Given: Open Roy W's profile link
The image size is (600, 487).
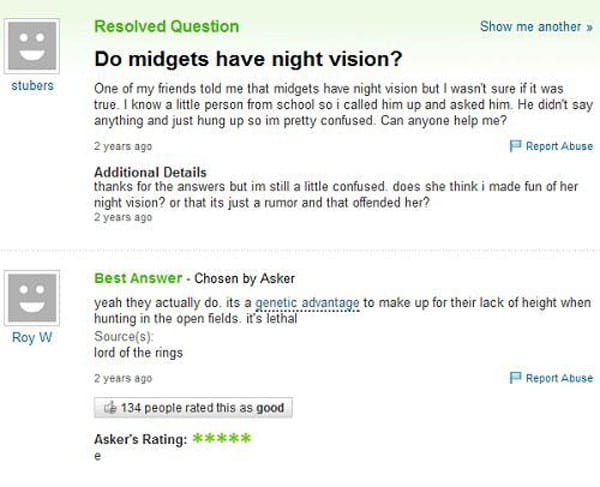Looking at the screenshot, I should click(x=33, y=338).
